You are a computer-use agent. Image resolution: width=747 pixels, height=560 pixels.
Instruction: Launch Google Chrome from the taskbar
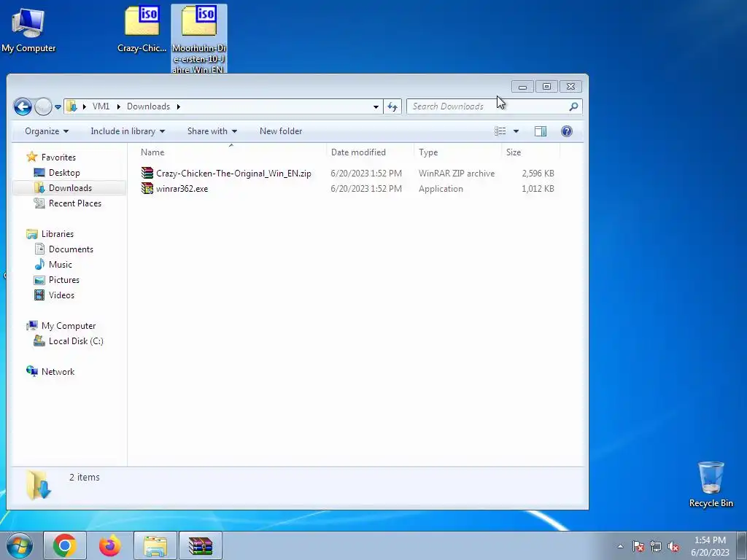(65, 545)
